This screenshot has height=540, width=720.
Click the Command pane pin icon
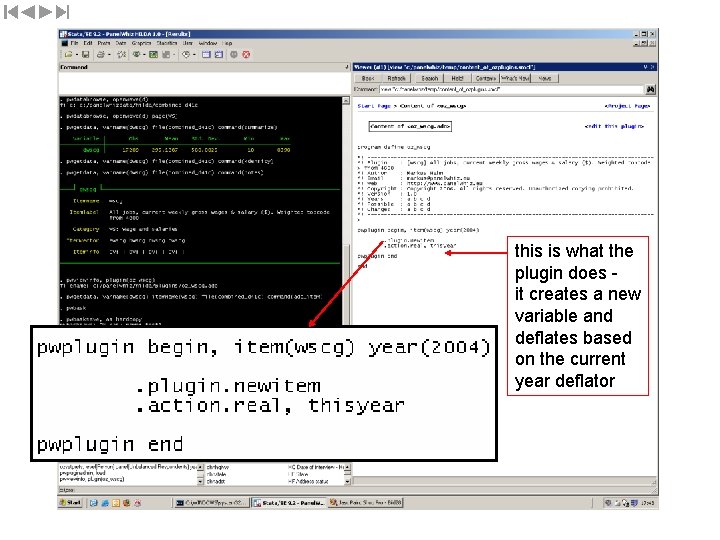(x=347, y=67)
